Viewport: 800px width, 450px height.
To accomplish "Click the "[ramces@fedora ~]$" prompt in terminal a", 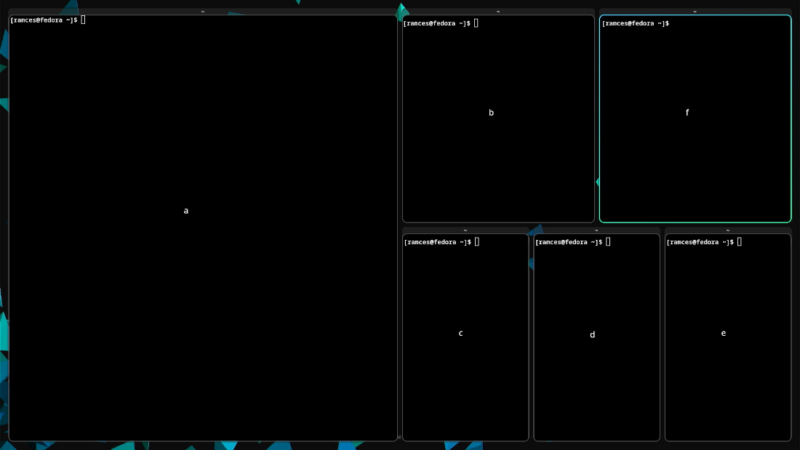I will [x=44, y=20].
